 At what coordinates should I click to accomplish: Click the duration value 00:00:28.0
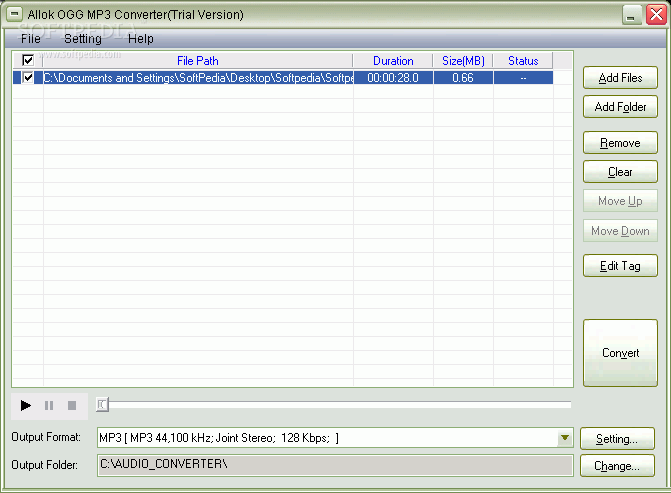[393, 78]
